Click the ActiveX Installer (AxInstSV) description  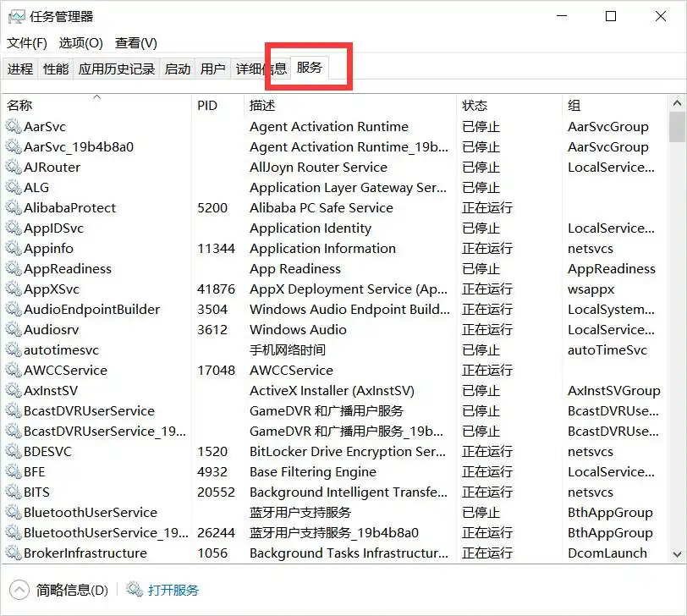(332, 390)
